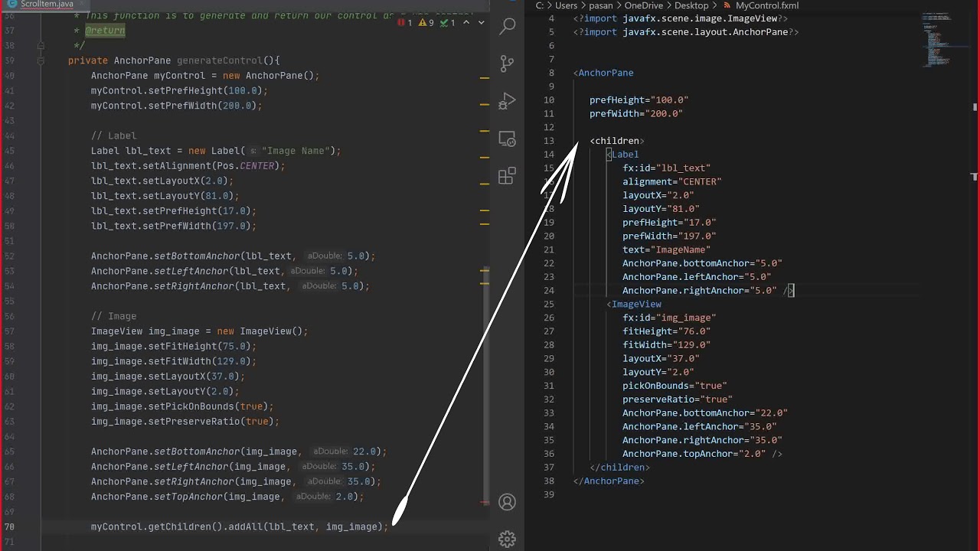Screen dimensions: 980x551
Task: Click 'fitWidth="129.0"' attribute
Action: pyautogui.click(x=666, y=345)
